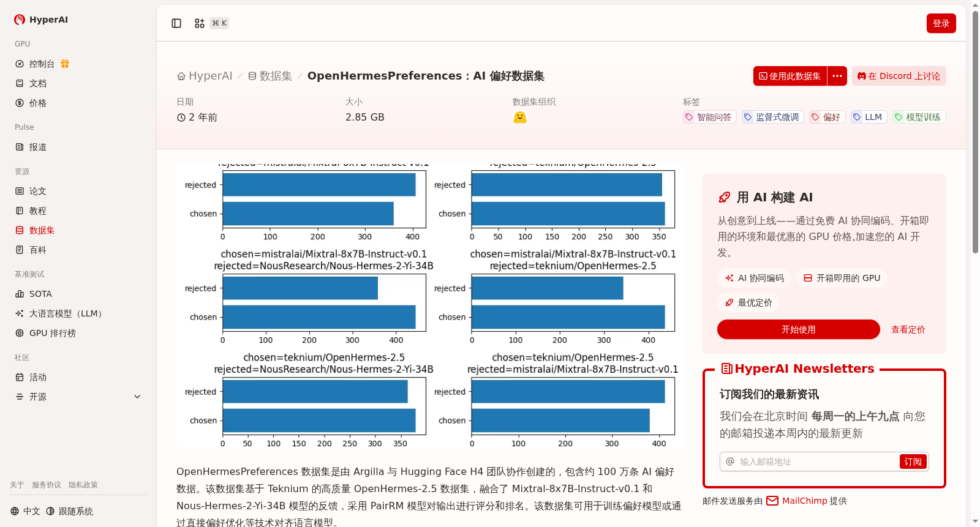Open the 跟随系统 theme selector
This screenshot has width=980, height=527.
tap(70, 511)
